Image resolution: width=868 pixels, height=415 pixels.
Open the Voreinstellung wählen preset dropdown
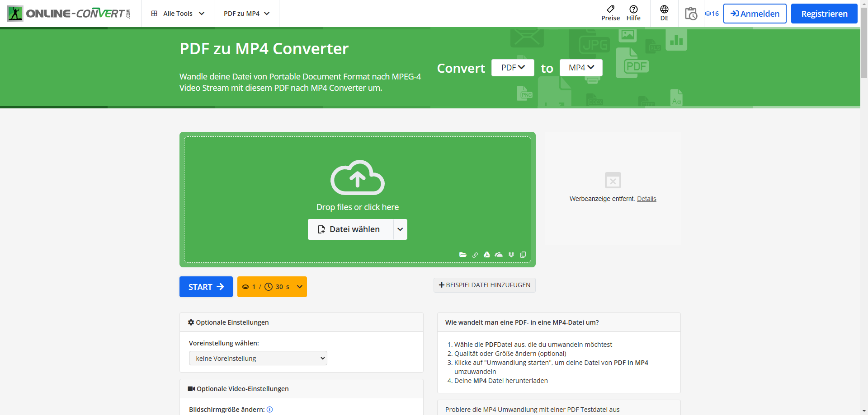(258, 358)
